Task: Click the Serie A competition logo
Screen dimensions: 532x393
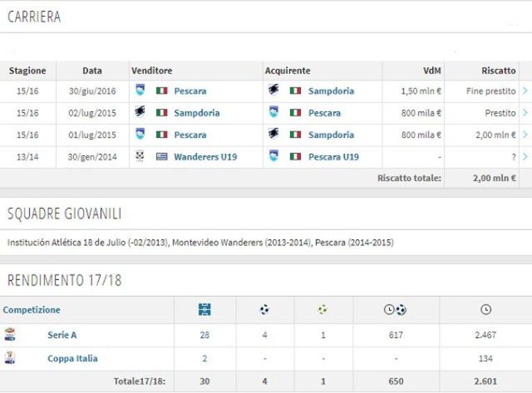Action: (10, 334)
